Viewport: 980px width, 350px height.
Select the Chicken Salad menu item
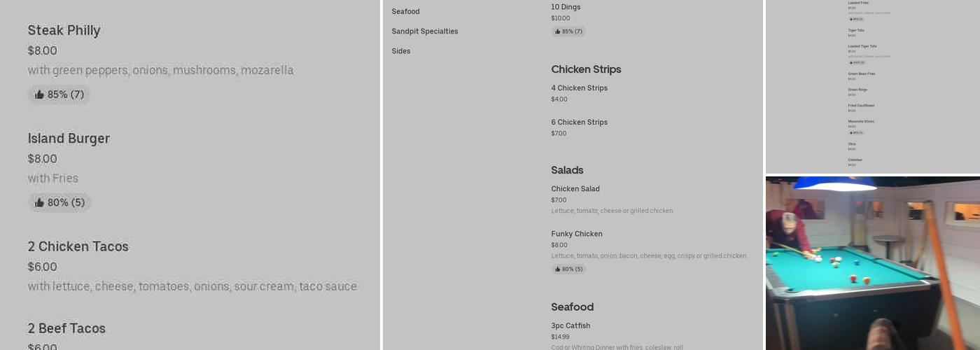(x=575, y=189)
